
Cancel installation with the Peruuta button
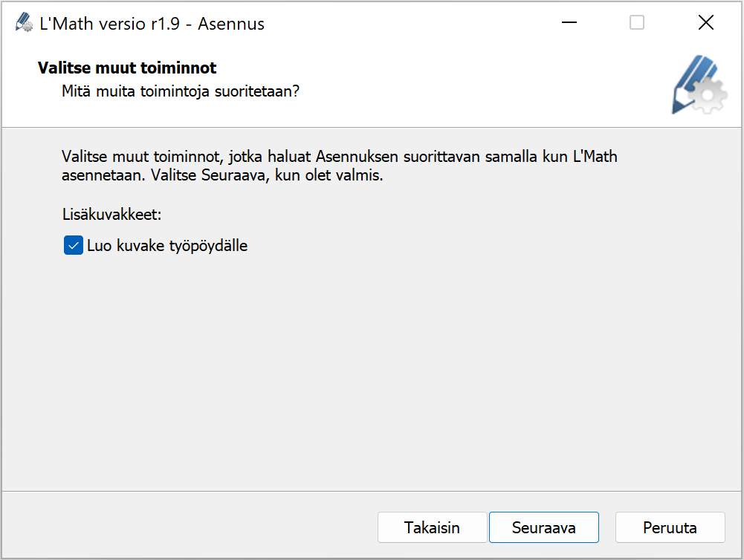670,527
